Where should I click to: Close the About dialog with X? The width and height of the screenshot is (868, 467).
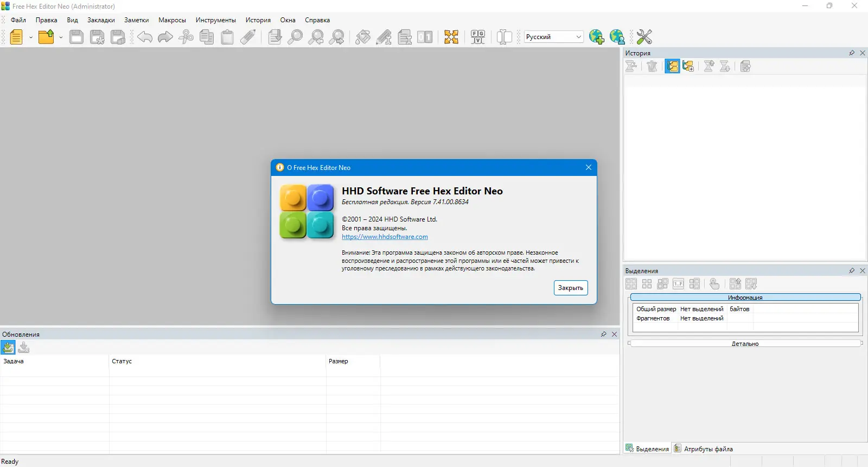click(x=589, y=167)
